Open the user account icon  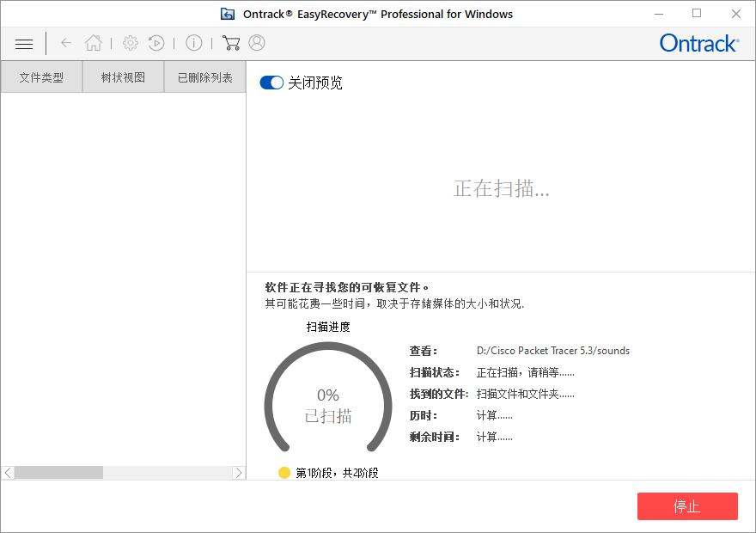coord(255,42)
